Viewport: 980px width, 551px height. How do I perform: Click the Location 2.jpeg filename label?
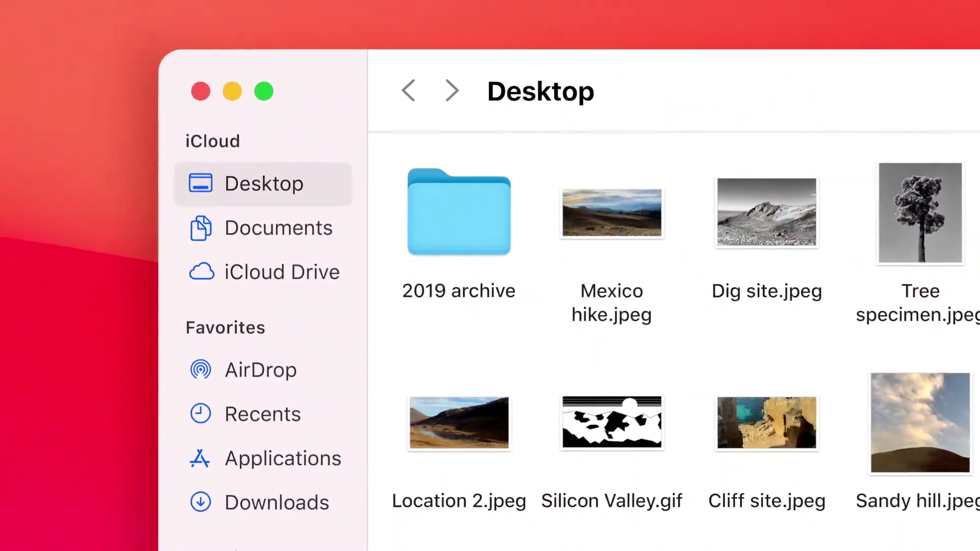pos(458,500)
